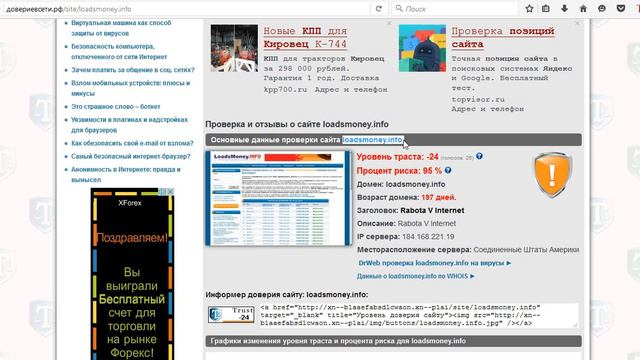
Task: Click the Заголовок: Rabota V Internet line
Action: [411, 211]
